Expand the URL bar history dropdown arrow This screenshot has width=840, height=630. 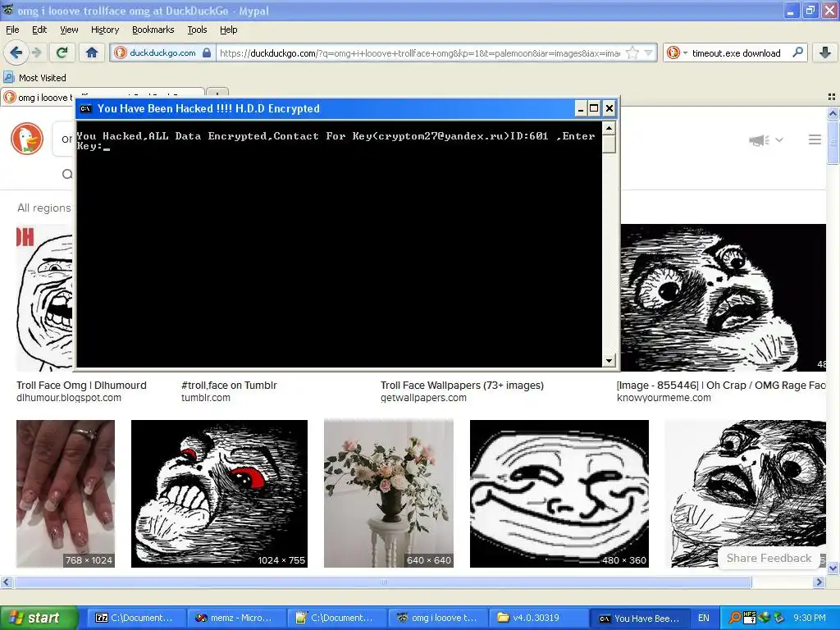click(x=648, y=52)
